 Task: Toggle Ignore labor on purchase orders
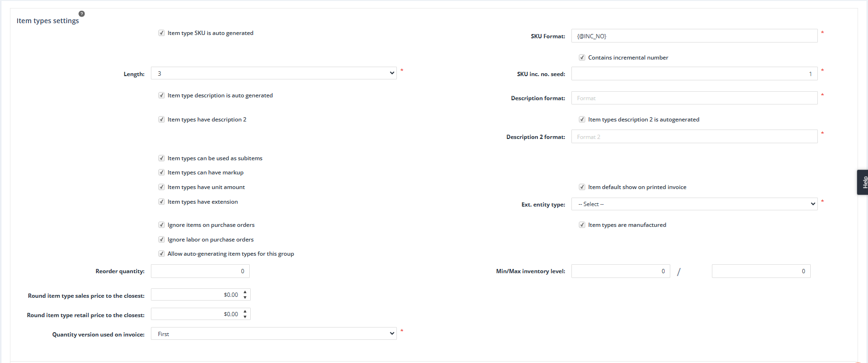[162, 240]
